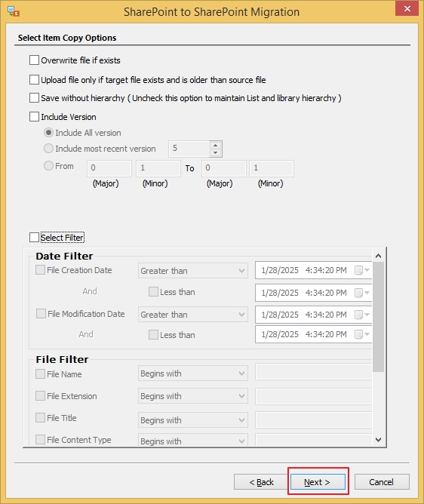Click the From Major version field
The height and width of the screenshot is (504, 424).
109,168
